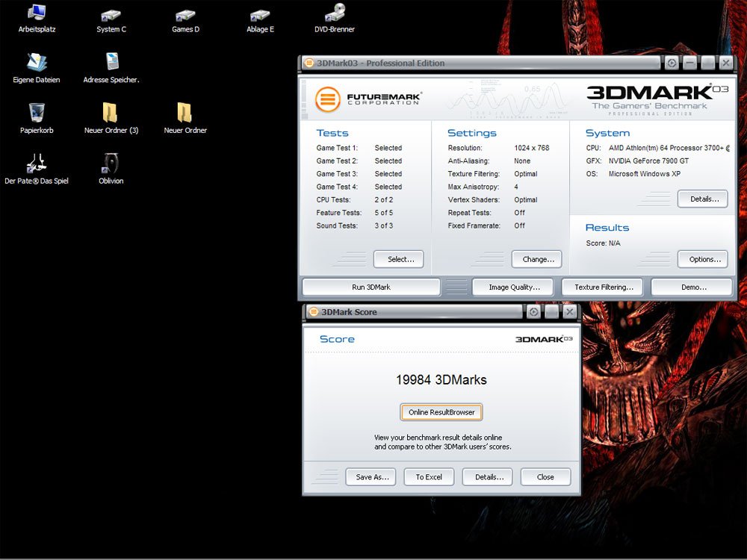Select the Der Pate Das Spiel shortcut

[37, 169]
